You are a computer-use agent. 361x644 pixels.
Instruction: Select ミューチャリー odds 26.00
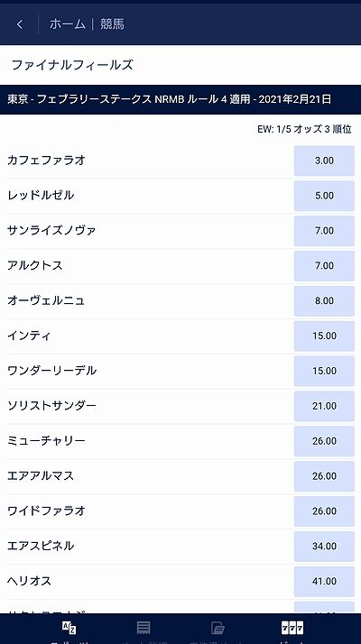click(324, 441)
